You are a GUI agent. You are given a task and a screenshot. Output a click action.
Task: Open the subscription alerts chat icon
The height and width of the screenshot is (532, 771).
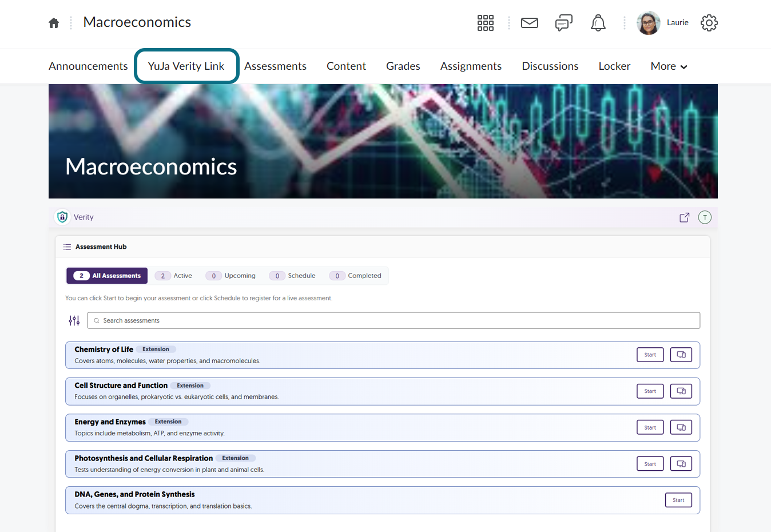click(x=564, y=23)
